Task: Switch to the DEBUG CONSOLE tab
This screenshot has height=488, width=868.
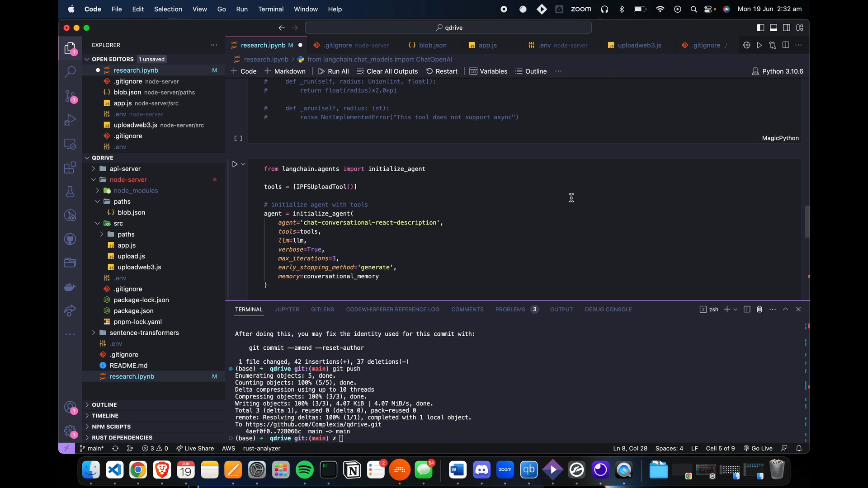Action: [x=608, y=310]
